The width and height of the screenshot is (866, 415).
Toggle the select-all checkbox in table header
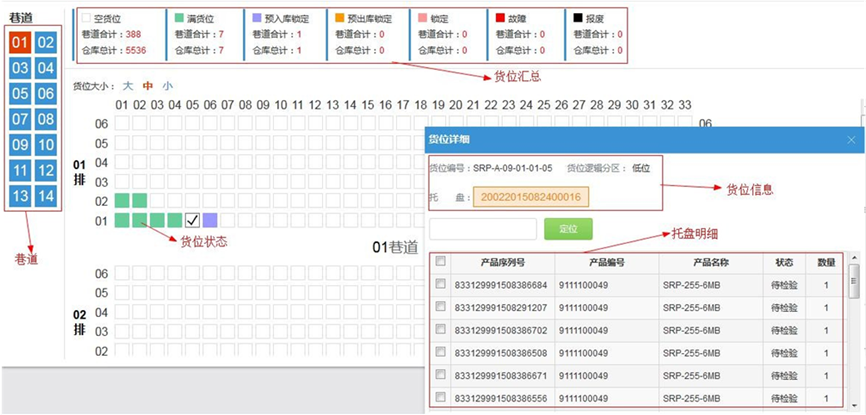coord(440,262)
